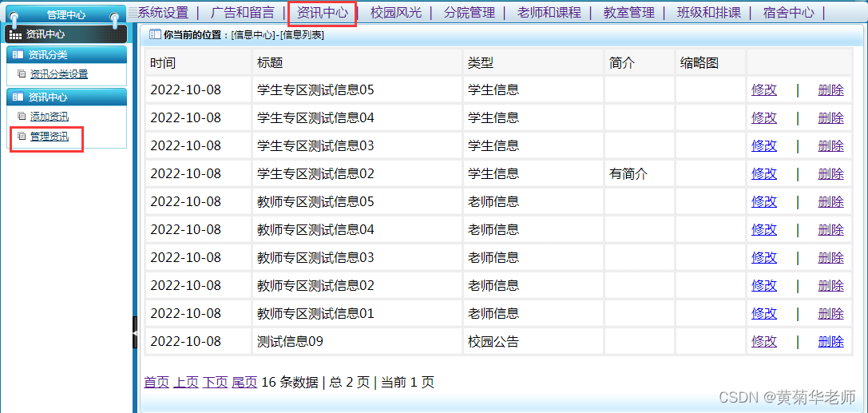This screenshot has height=413, width=868.
Task: Open the 广告和留言 menu
Action: [243, 12]
